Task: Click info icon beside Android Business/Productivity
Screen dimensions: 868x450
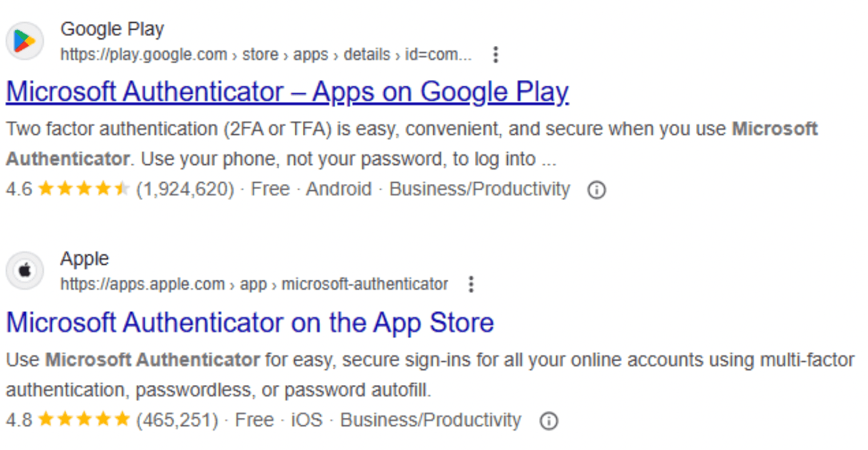Action: click(x=596, y=190)
